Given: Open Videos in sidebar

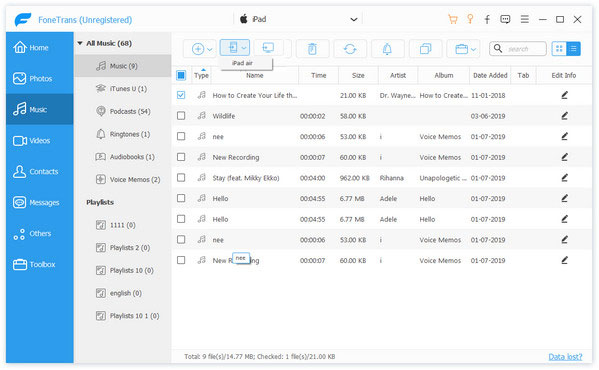Looking at the screenshot, I should tap(40, 141).
